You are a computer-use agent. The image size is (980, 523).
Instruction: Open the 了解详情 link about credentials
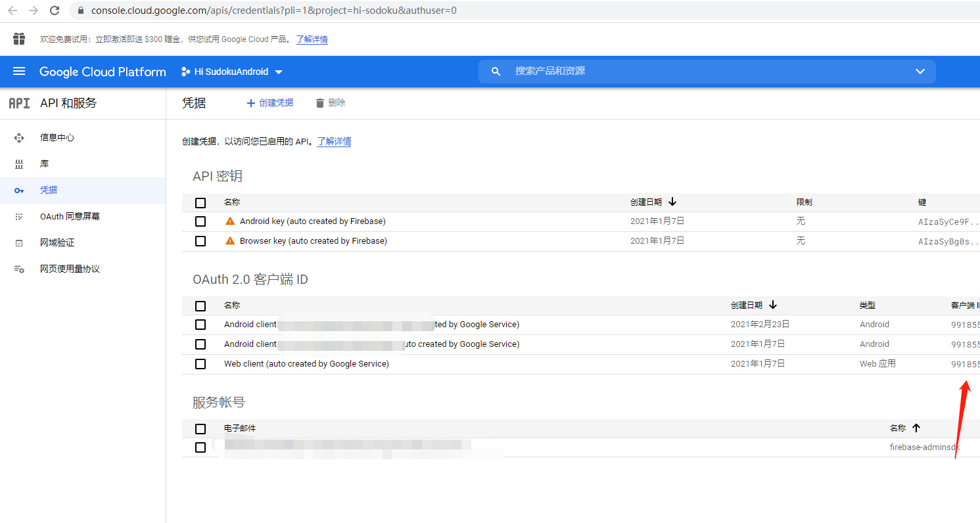click(x=334, y=141)
